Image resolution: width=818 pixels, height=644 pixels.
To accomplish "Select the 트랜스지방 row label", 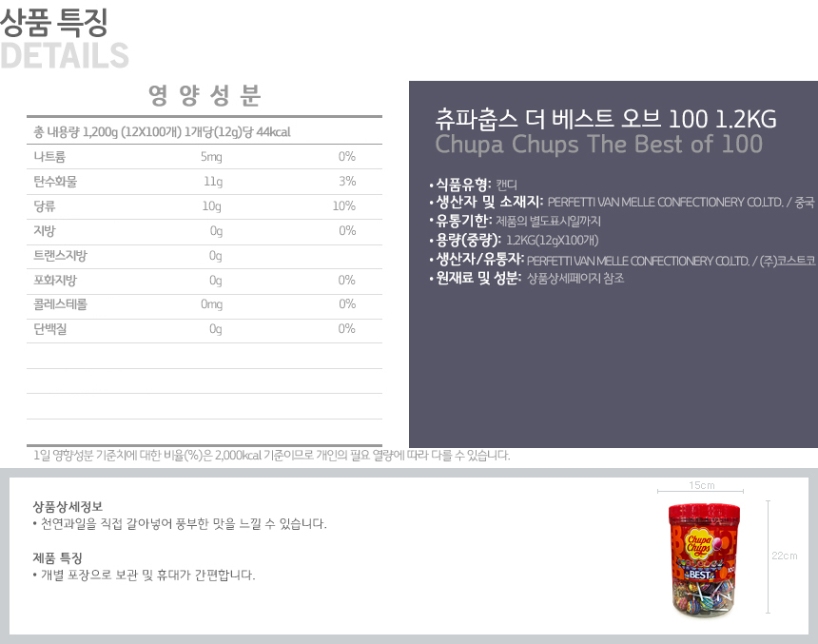I will [60, 256].
